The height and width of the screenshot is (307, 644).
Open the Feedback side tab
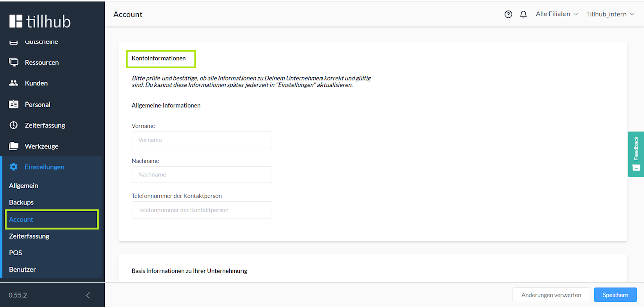click(x=636, y=154)
